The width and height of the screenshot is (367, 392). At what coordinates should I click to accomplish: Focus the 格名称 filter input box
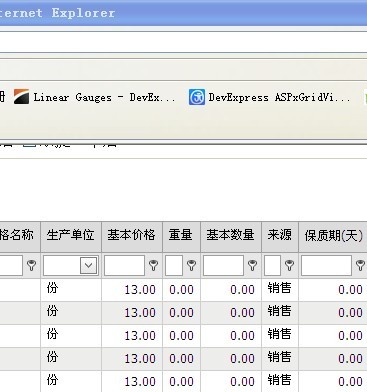pos(11,265)
